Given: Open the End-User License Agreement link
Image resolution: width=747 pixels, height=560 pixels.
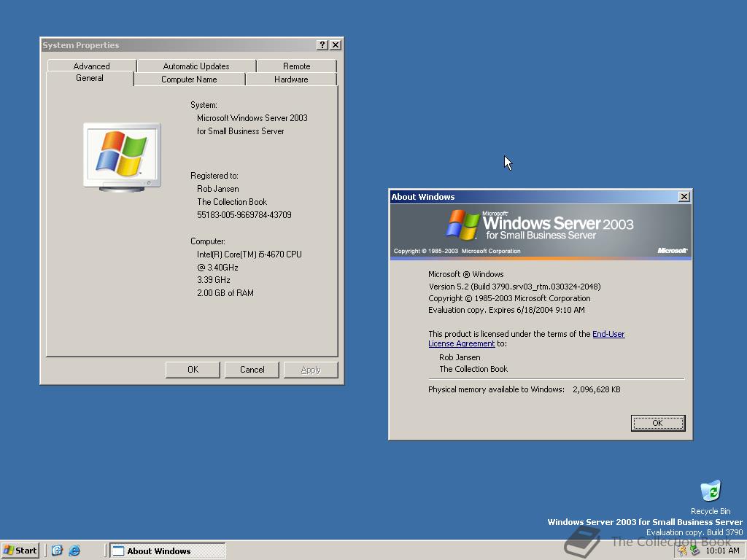Looking at the screenshot, I should (x=527, y=338).
